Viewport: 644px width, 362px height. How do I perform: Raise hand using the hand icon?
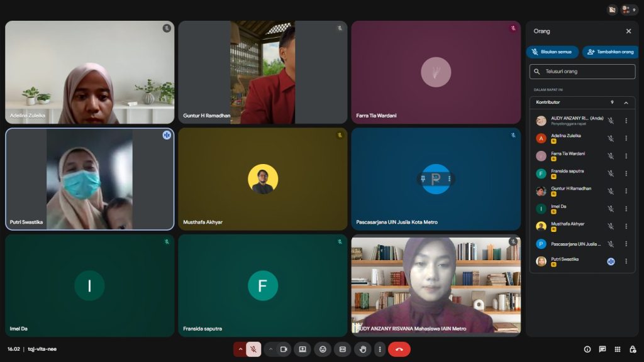click(x=362, y=349)
